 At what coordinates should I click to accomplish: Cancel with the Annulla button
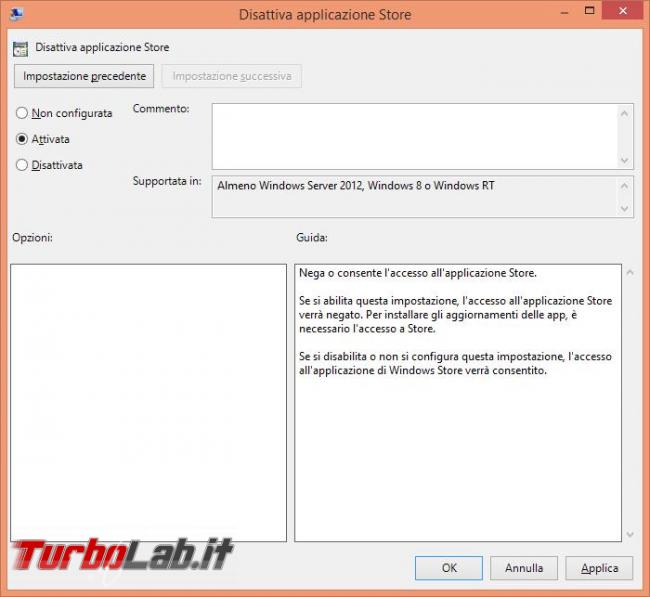tap(524, 568)
